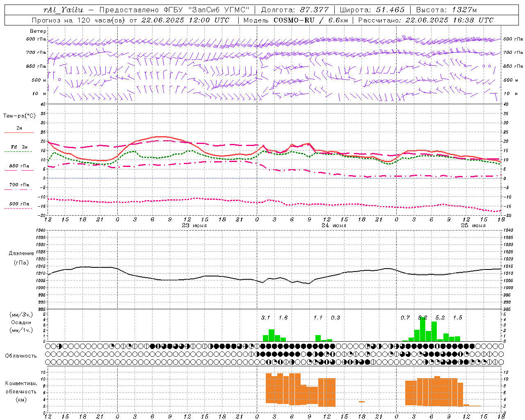The image size is (525, 420).
Task: Click the 1.1 precipitation total value
Action: (318, 318)
